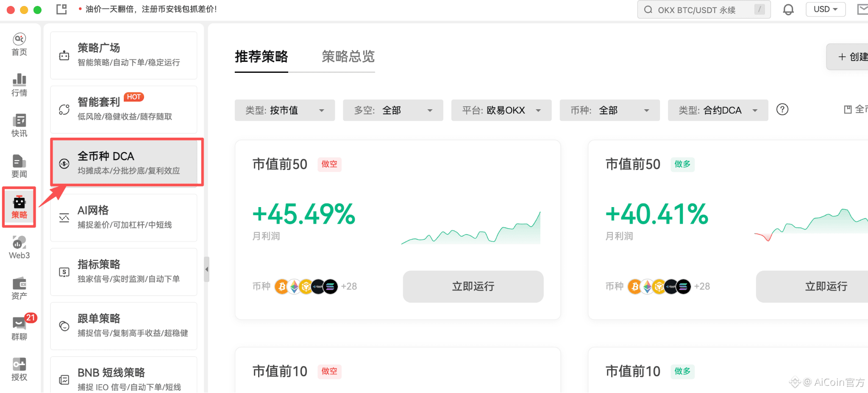The image size is (868, 393).
Task: Click the 要闻 sidebar icon
Action: click(19, 165)
